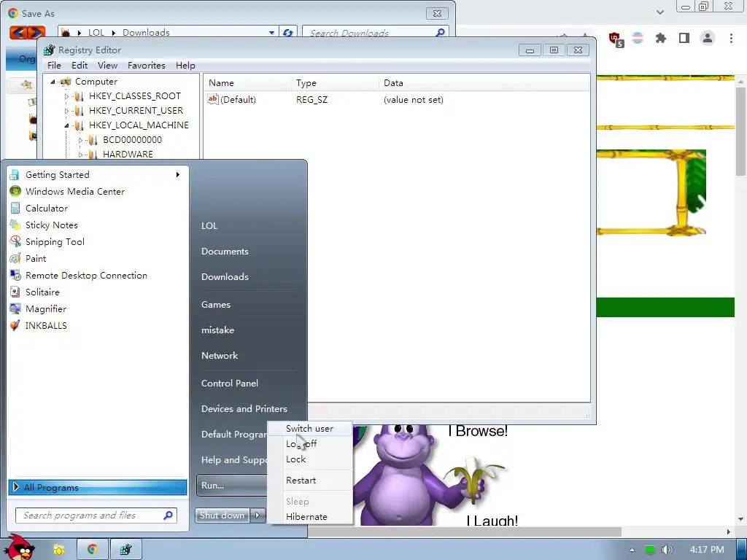This screenshot has height=560, width=747.
Task: Open Registry Editor Favorites menu
Action: 146,65
